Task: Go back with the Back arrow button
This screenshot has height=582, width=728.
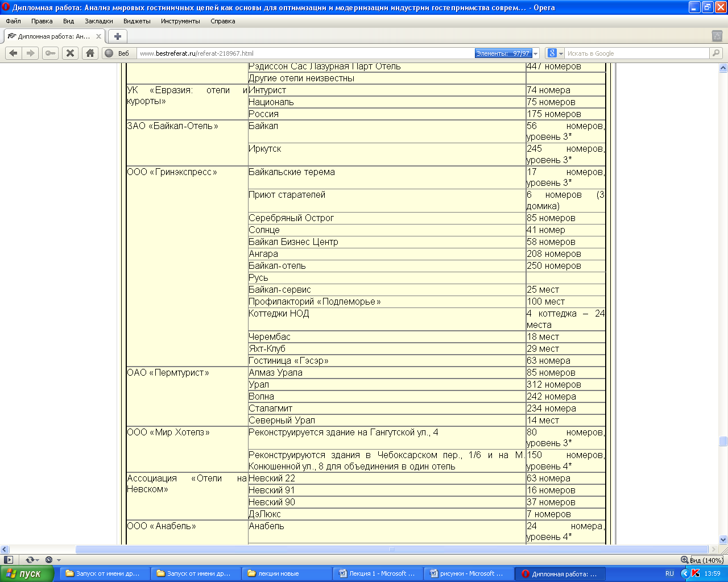Action: coord(14,53)
